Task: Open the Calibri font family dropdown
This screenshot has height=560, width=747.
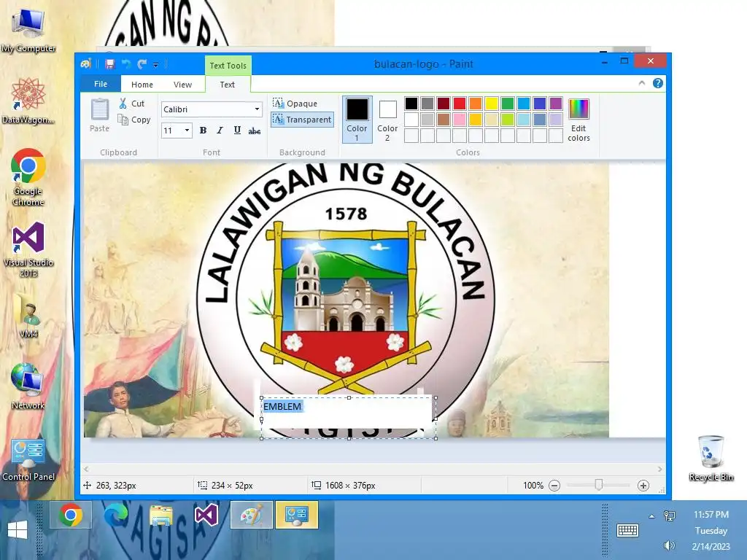Action: pyautogui.click(x=258, y=109)
